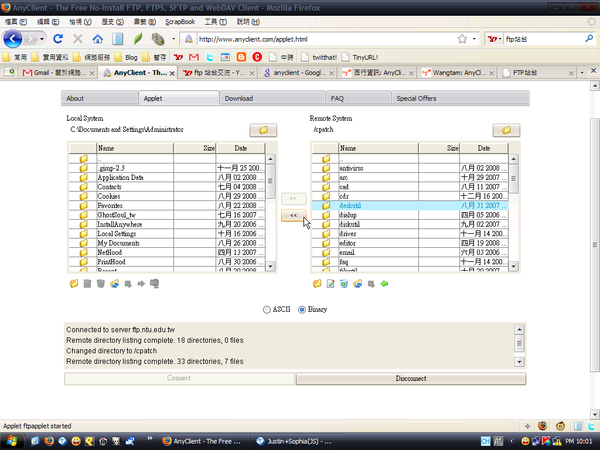The image size is (600, 450).
Task: Create new folder in Remote System toolbar
Action: (x=317, y=284)
